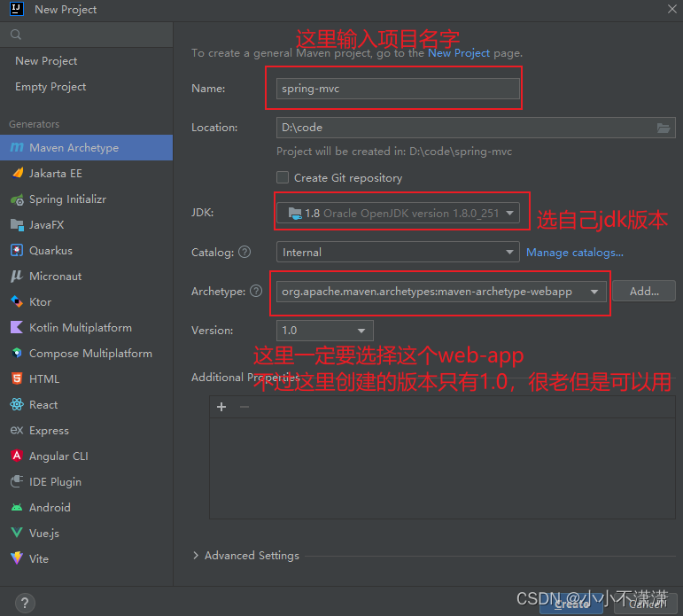Screen dimensions: 683x616
Task: Close the New Project dialog
Action: (x=672, y=9)
